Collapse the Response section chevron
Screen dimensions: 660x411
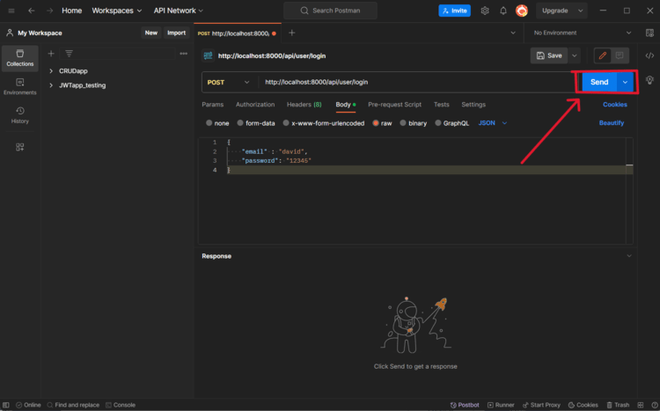pos(629,256)
